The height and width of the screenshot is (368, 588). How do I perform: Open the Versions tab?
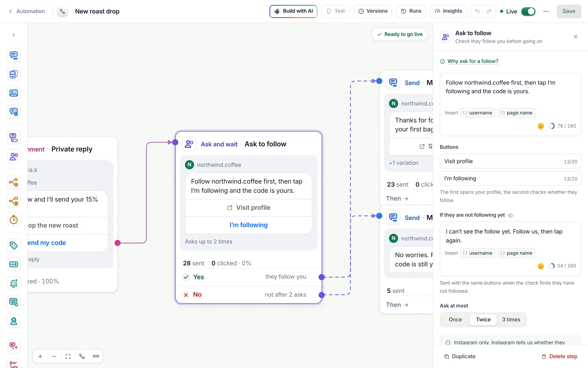click(373, 11)
